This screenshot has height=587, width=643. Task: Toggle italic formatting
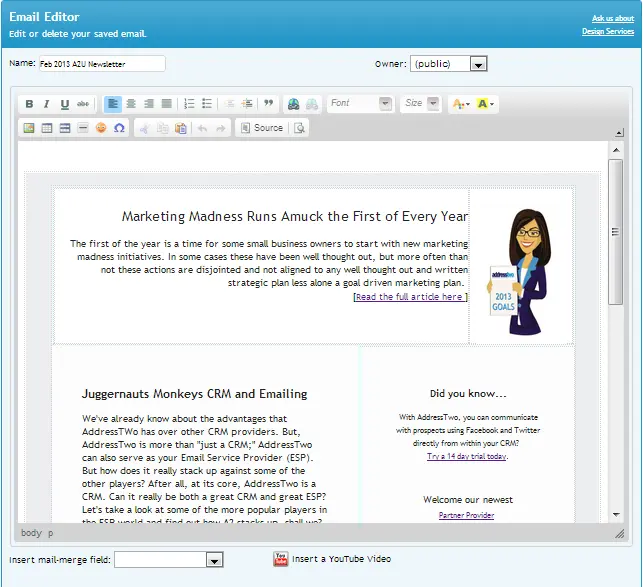click(x=47, y=104)
